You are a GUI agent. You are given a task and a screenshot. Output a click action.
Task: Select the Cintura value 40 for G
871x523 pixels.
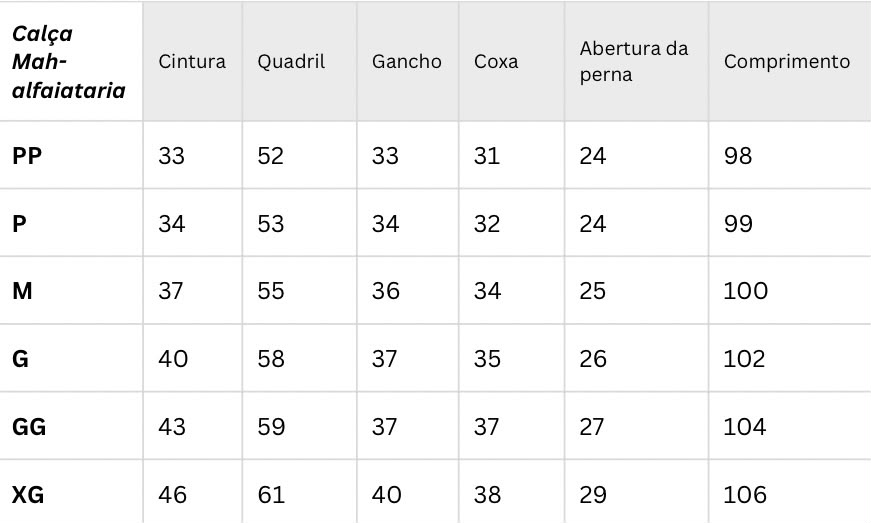[173, 359]
